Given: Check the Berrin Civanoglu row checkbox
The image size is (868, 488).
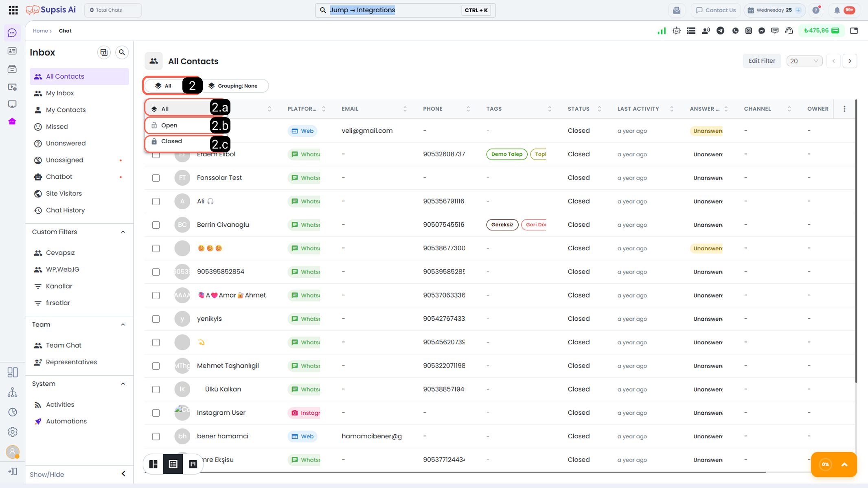Looking at the screenshot, I should (x=156, y=225).
